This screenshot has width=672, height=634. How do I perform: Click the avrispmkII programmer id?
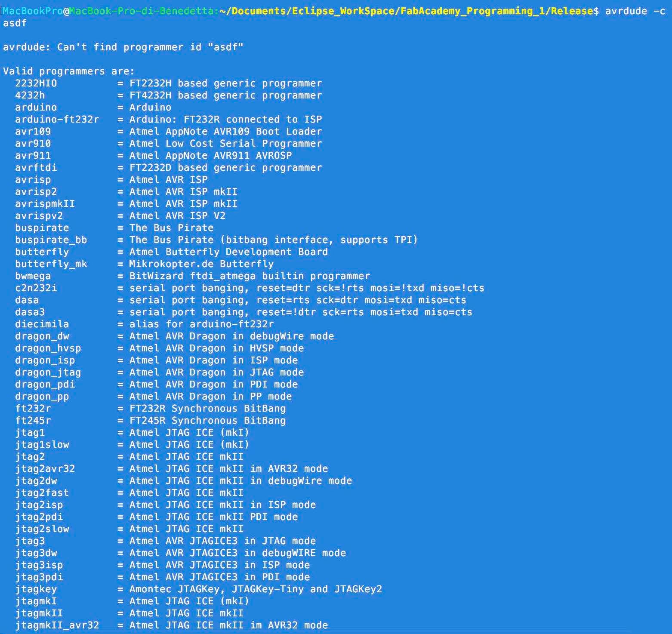pos(45,204)
